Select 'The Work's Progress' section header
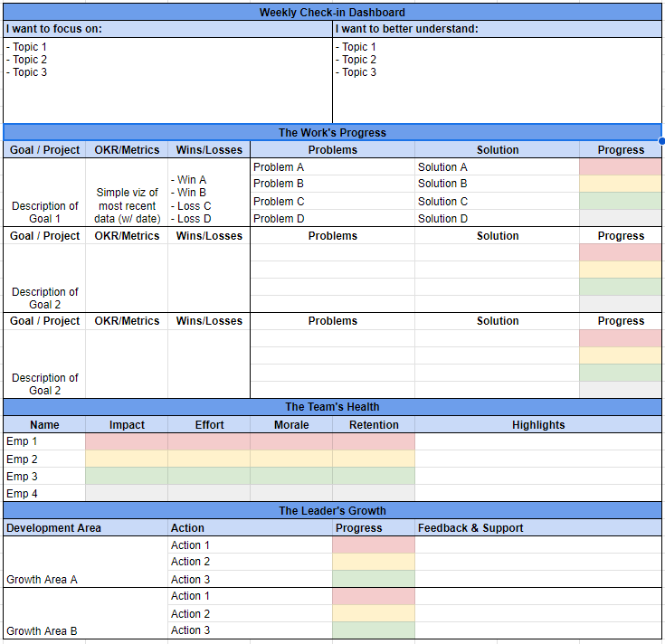Viewport: 665px width, 644px height. [x=332, y=132]
